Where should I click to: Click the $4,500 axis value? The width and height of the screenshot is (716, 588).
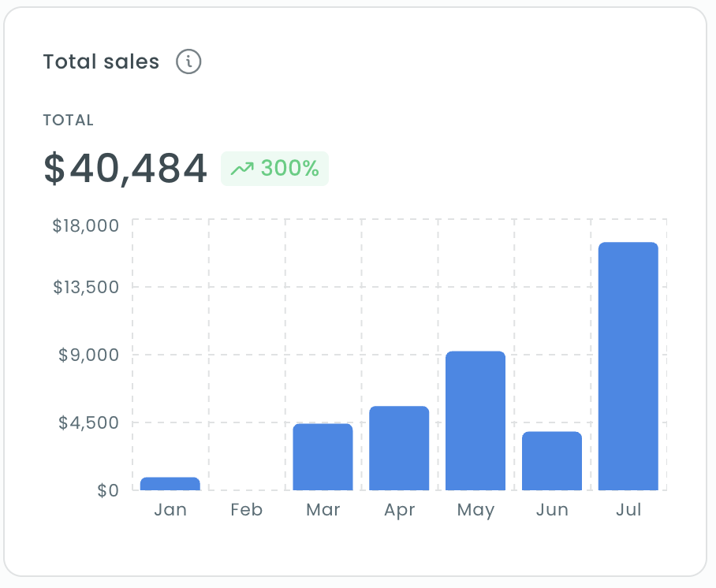click(x=88, y=422)
